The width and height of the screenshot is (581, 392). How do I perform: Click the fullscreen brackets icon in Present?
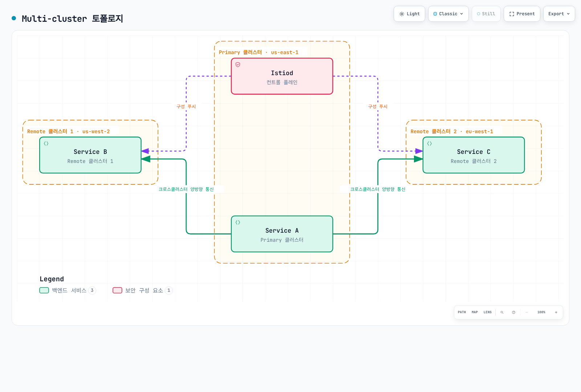512,14
